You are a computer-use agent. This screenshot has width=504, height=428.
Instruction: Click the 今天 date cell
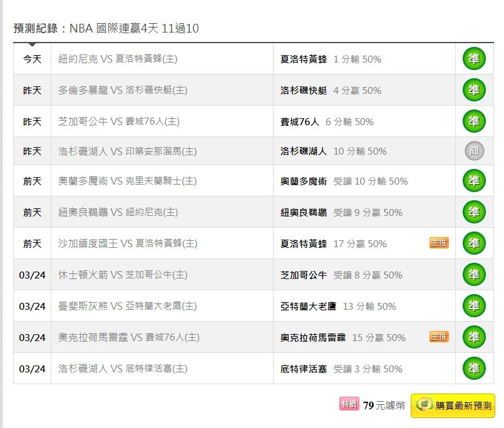click(32, 59)
